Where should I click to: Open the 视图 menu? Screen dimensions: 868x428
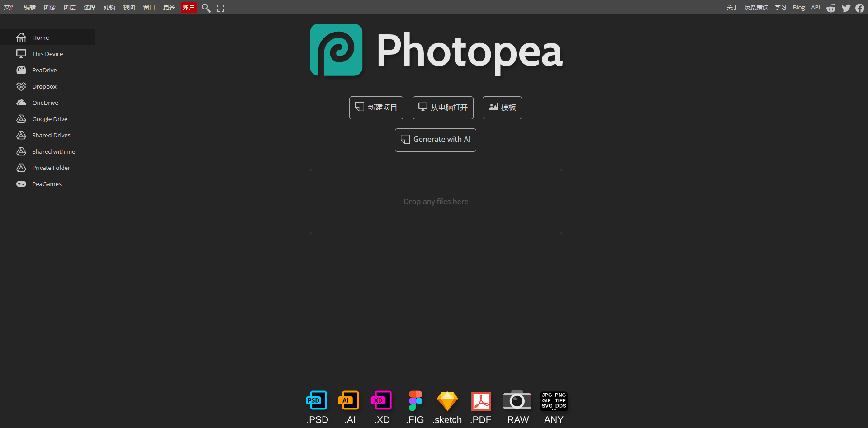coord(129,7)
